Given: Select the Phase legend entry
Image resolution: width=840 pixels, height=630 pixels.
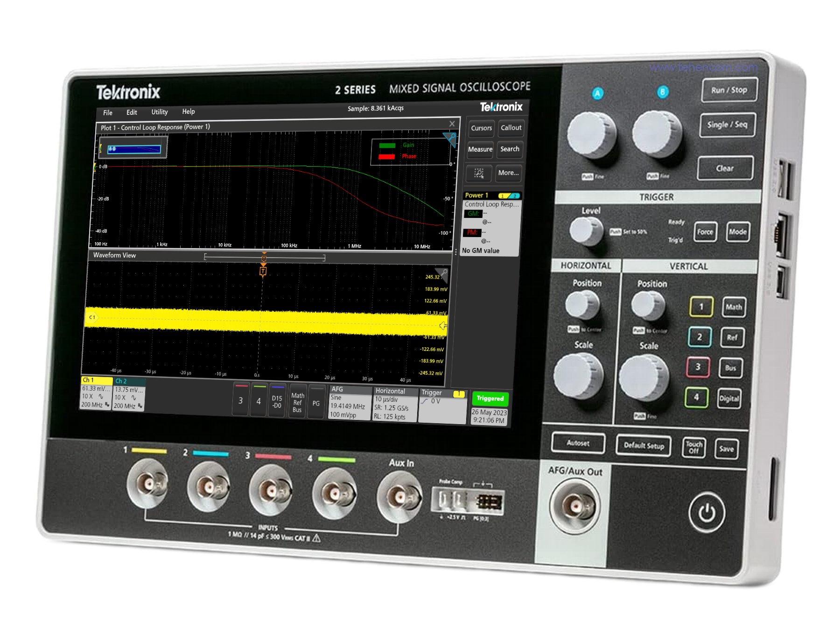Looking at the screenshot, I should pos(397,156).
